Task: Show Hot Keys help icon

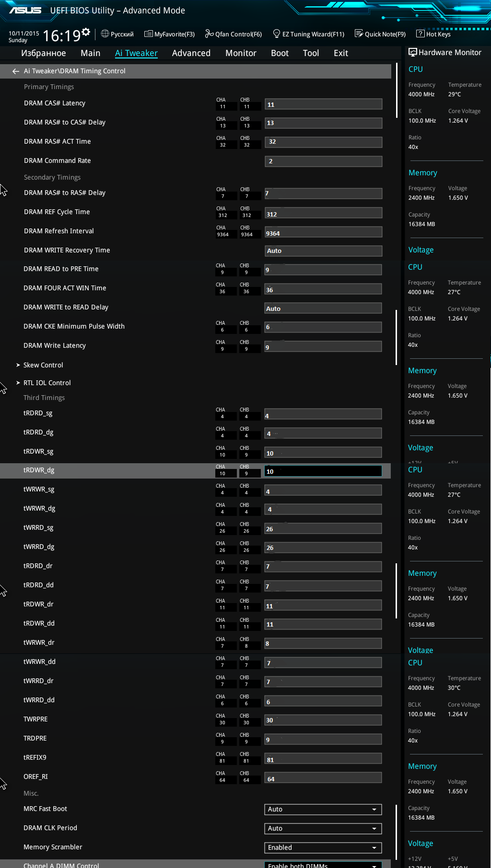Action: click(x=420, y=34)
